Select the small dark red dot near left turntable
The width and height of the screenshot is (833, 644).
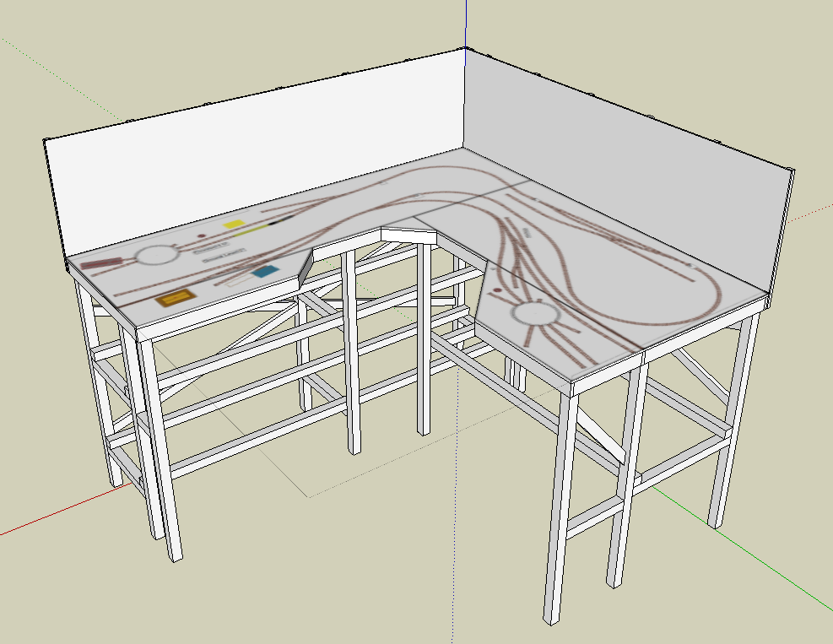click(x=202, y=236)
